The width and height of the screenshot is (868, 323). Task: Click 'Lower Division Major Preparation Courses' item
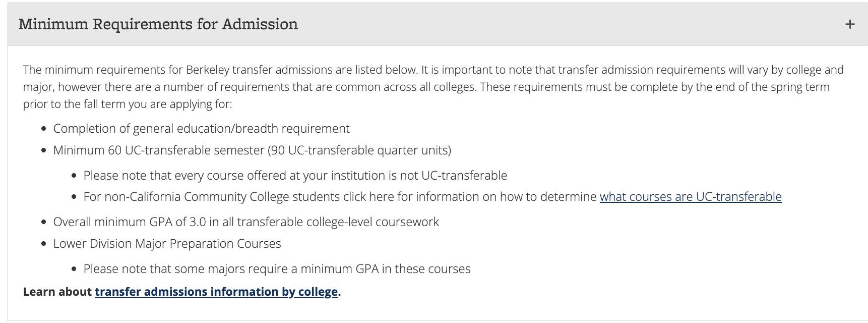tap(167, 244)
